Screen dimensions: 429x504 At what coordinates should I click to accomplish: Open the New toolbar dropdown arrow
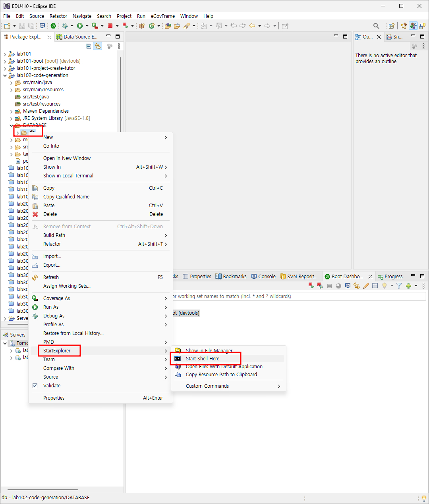[14, 26]
